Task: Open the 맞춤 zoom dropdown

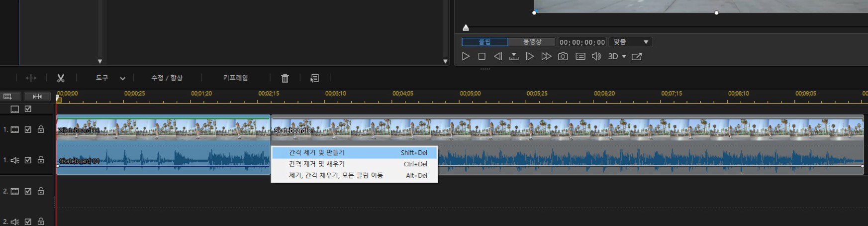Action: click(x=631, y=42)
